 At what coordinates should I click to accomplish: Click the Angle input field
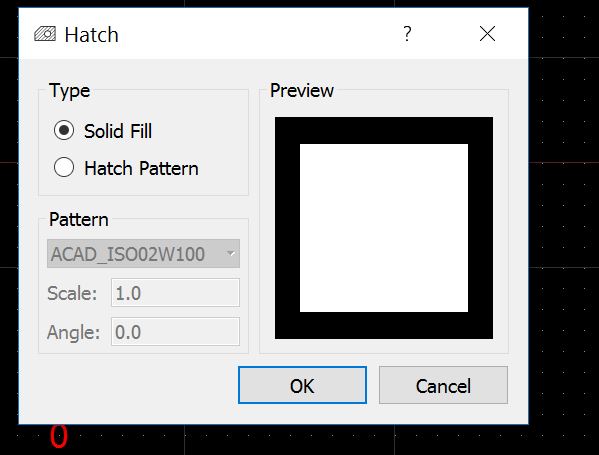click(175, 331)
